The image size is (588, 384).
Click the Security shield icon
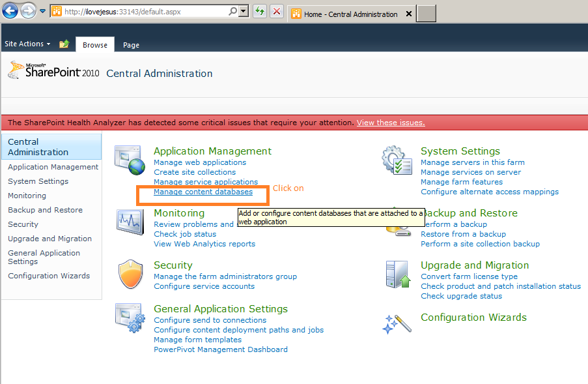[130, 274]
